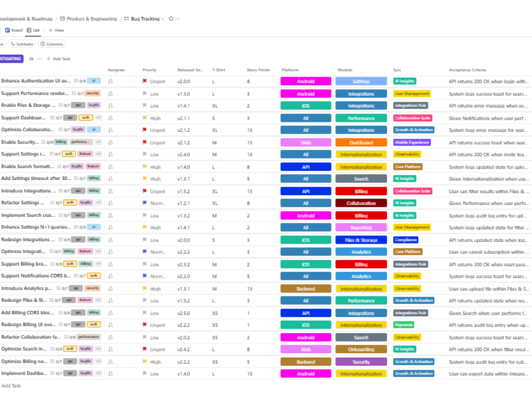
Task: Click Android platform tag on Enhance Authentication row
Action: coord(306,81)
